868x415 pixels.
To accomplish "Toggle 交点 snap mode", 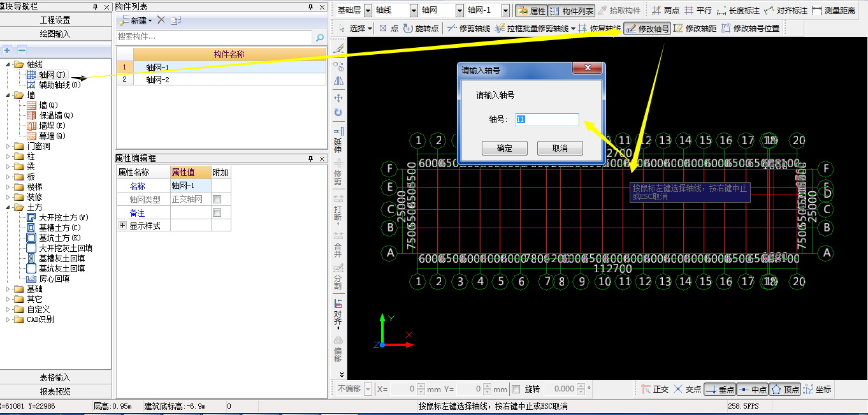I will (687, 389).
